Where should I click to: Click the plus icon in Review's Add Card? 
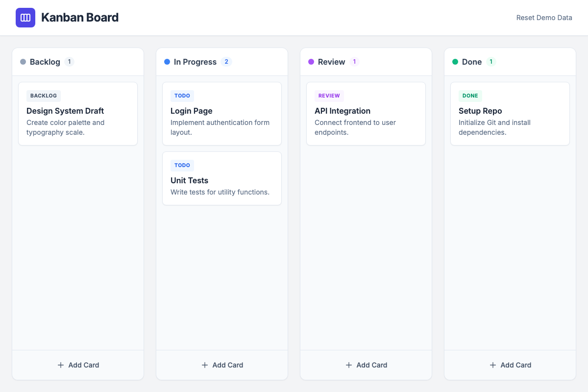pyautogui.click(x=348, y=365)
